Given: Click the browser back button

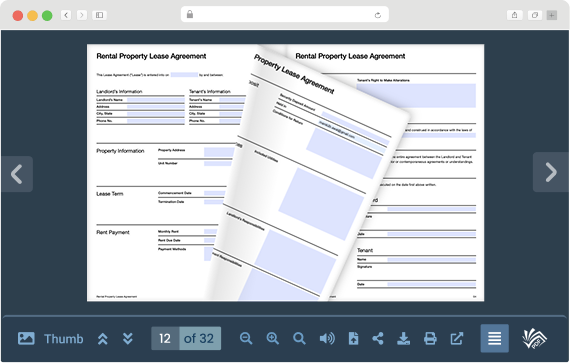Looking at the screenshot, I should [66, 15].
